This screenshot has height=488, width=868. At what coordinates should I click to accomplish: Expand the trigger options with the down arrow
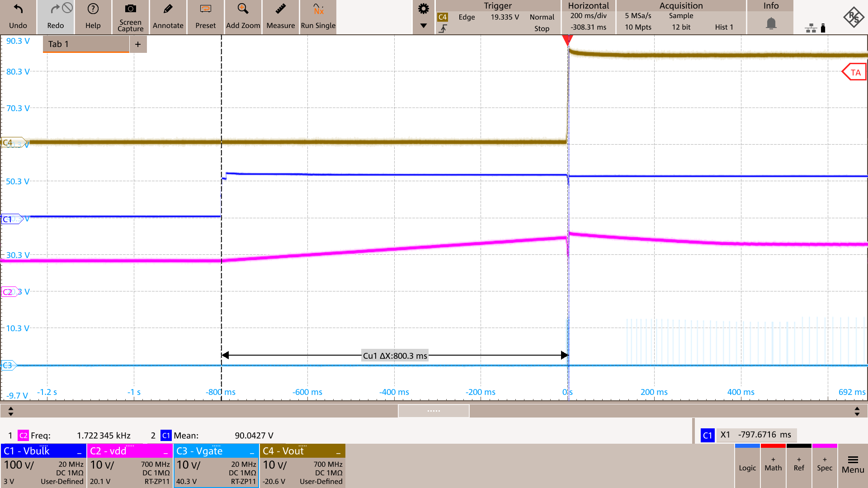pyautogui.click(x=423, y=26)
